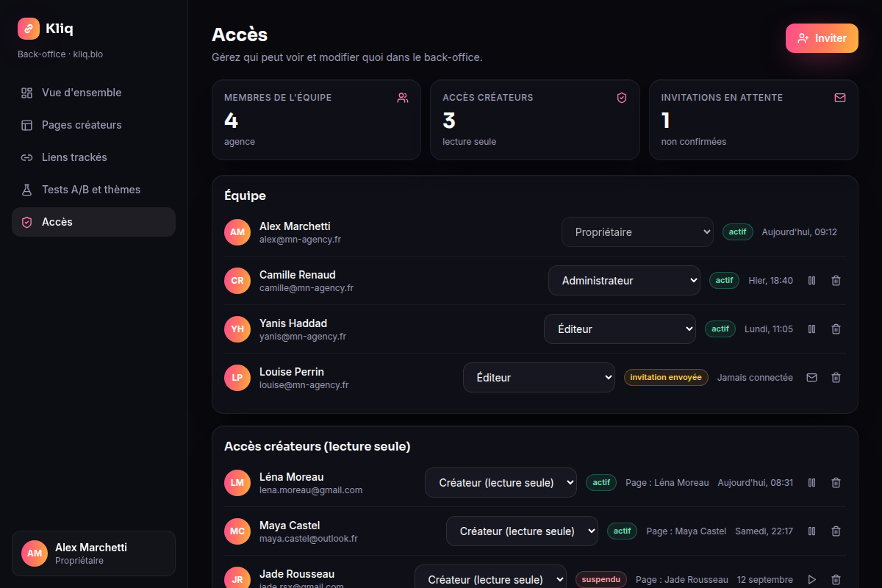Click the Kliq logo icon
The height and width of the screenshot is (588, 882).
[29, 29]
